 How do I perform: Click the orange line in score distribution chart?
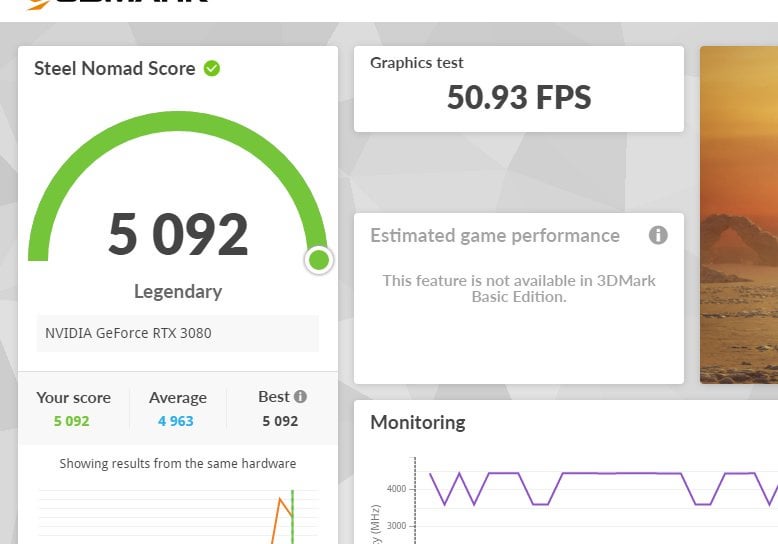tap(280, 499)
